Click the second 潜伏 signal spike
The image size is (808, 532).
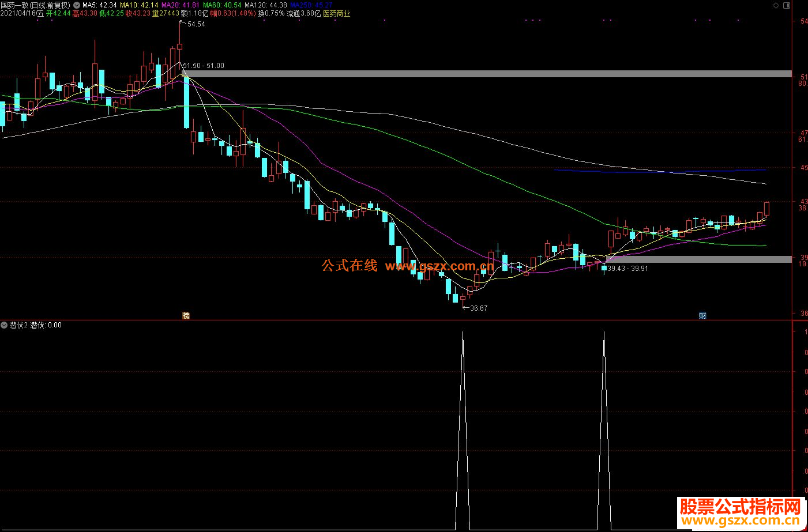pyautogui.click(x=604, y=429)
